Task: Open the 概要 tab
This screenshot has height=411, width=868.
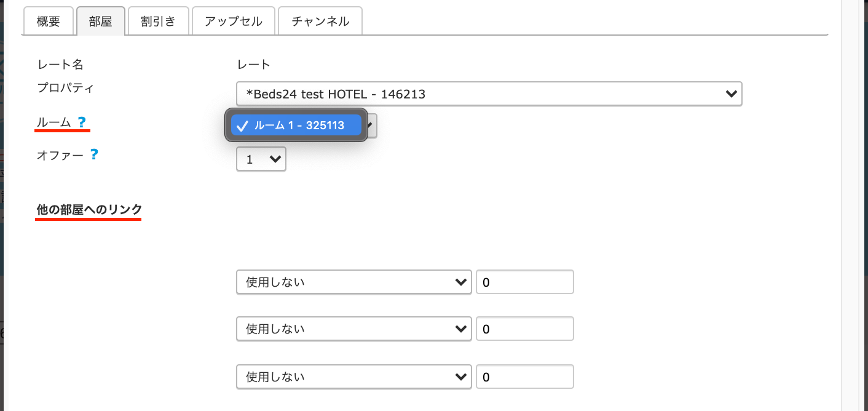Action: pyautogui.click(x=49, y=22)
